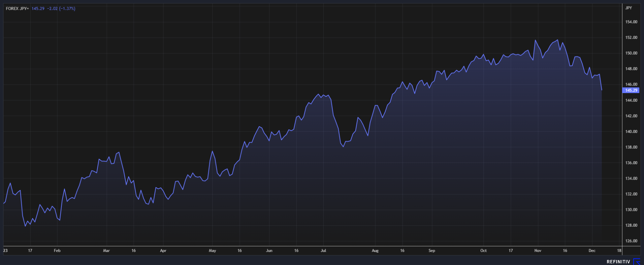The height and width of the screenshot is (265, 644).
Task: Click the -2.02 change value in header
Action: (52, 8)
